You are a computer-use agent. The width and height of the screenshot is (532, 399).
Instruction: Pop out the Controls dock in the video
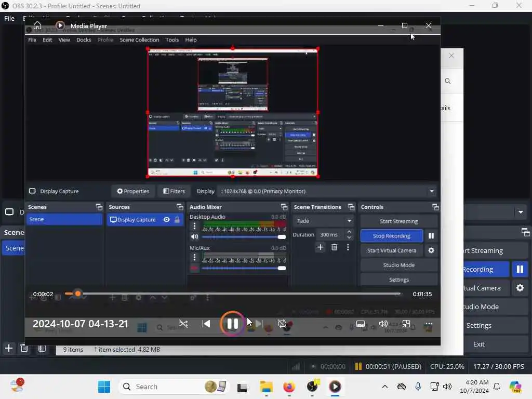click(x=435, y=207)
